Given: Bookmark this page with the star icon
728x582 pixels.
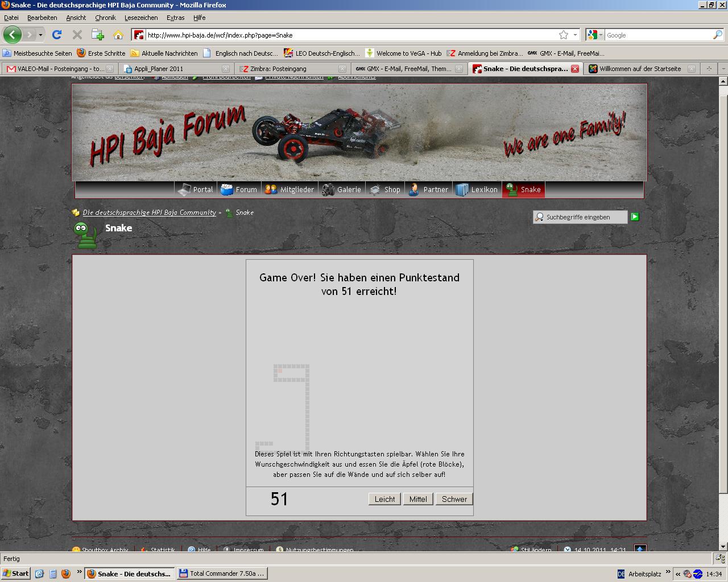Looking at the screenshot, I should pos(563,35).
